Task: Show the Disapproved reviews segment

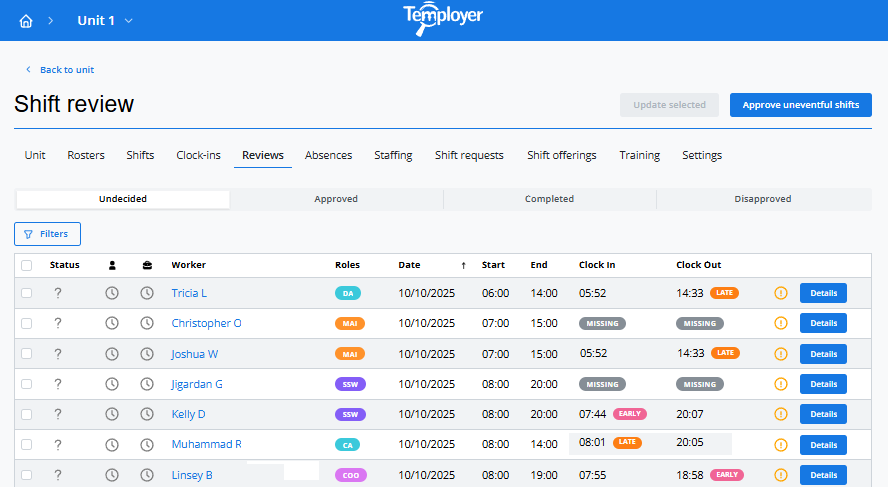Action: tap(763, 199)
